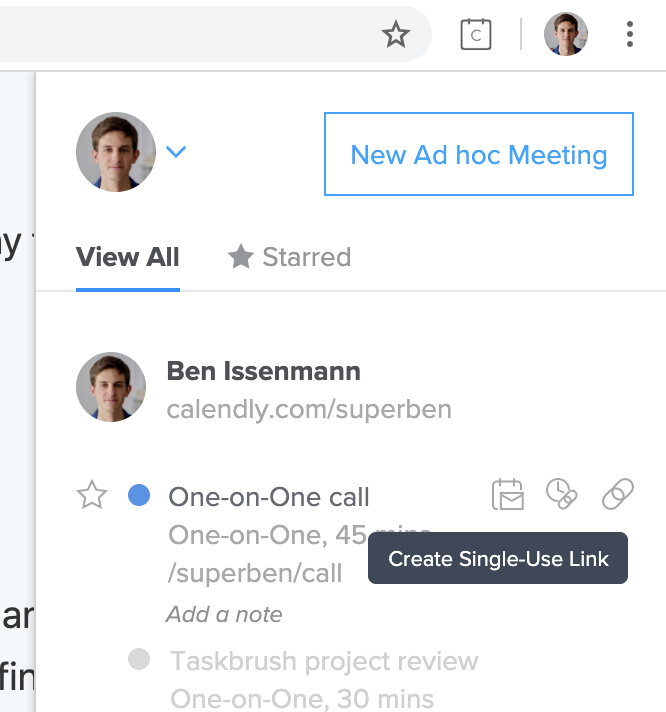Click the add times to email icon

[508, 494]
